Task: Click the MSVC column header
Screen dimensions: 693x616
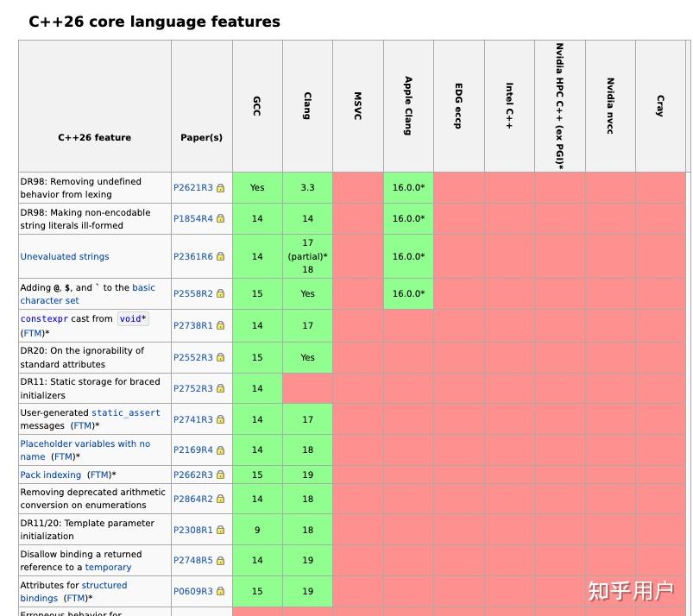Action: click(x=358, y=106)
